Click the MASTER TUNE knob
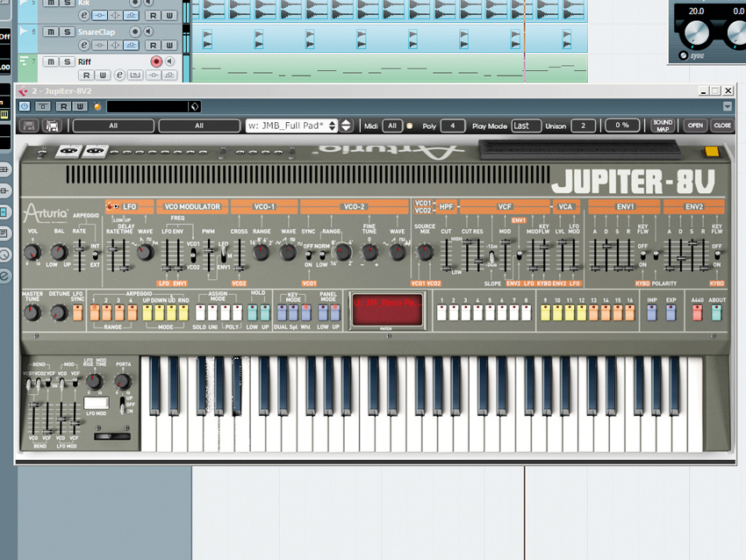The height and width of the screenshot is (560, 746). (x=32, y=312)
